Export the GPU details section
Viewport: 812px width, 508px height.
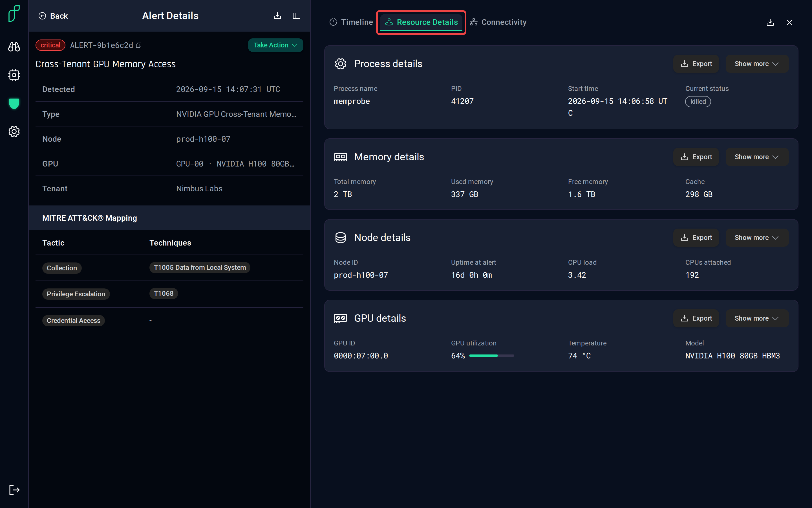coord(696,318)
